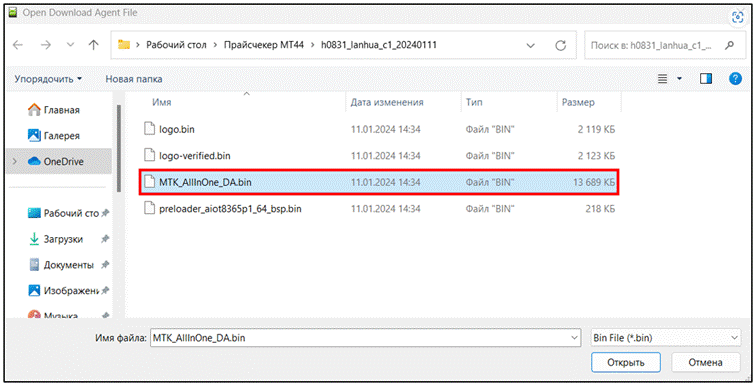
Task: Select h0831_lanhua_c1_20240111 breadcrumb segment
Action: coord(379,45)
